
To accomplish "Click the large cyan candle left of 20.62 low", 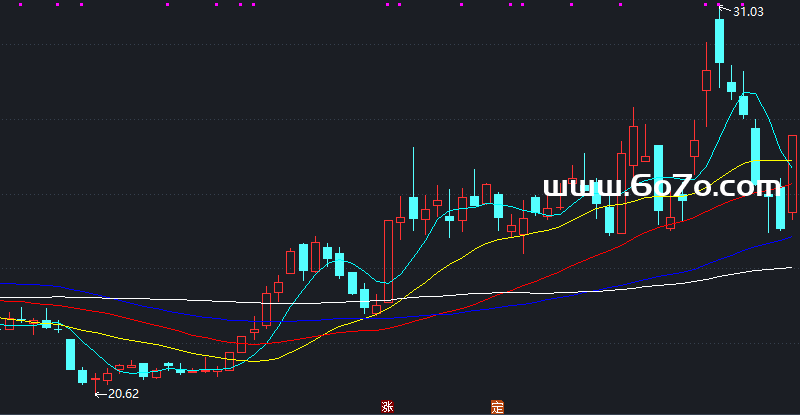I will 71,354.
